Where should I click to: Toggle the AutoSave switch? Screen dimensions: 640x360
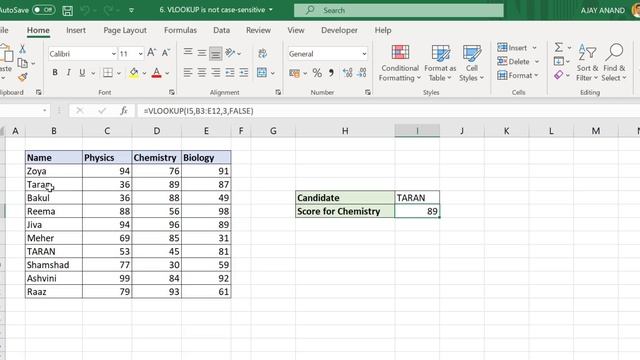click(x=44, y=10)
